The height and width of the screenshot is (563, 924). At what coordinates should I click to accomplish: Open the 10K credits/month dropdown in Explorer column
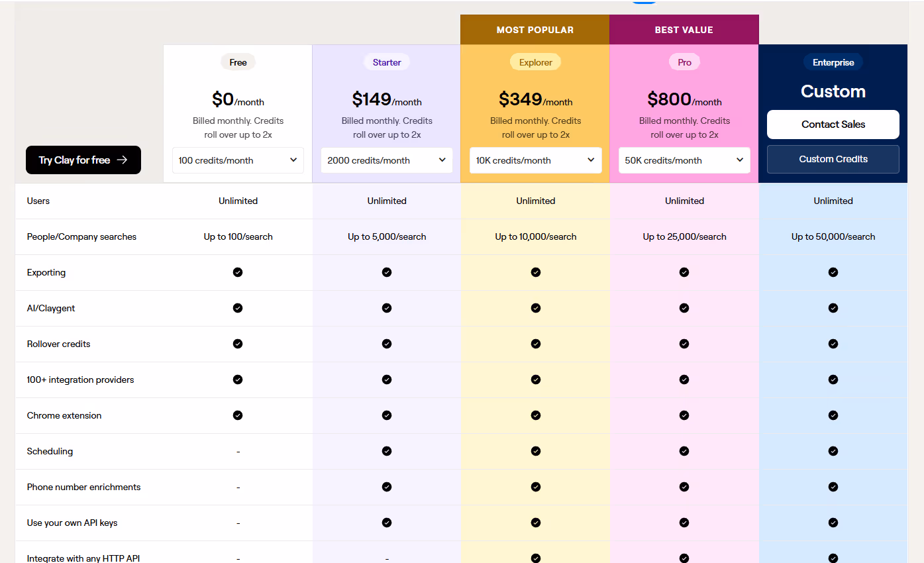pyautogui.click(x=535, y=160)
